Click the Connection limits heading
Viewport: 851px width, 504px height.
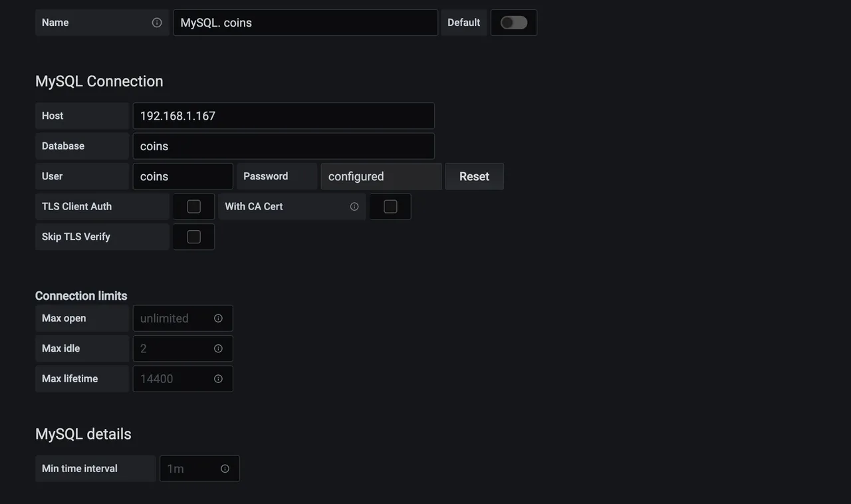(x=81, y=296)
